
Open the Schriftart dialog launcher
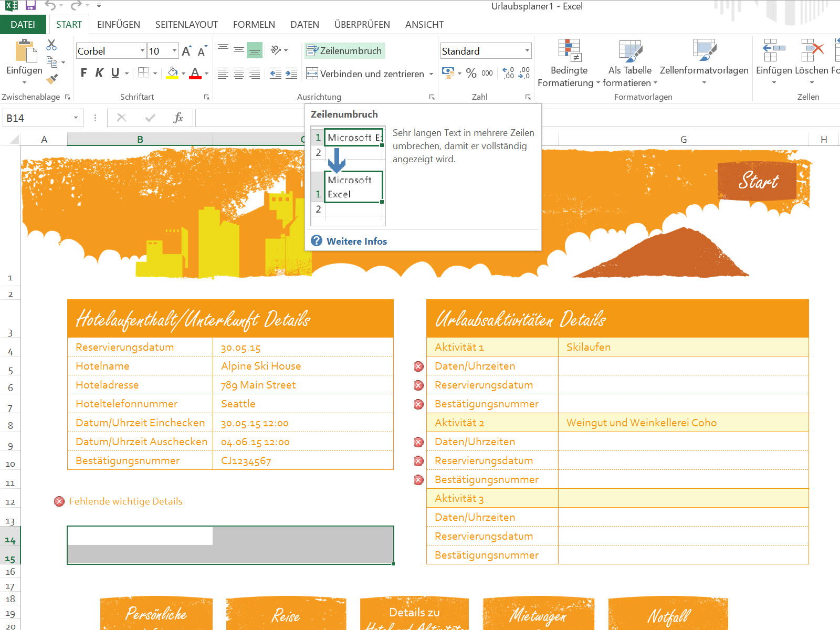tap(207, 97)
